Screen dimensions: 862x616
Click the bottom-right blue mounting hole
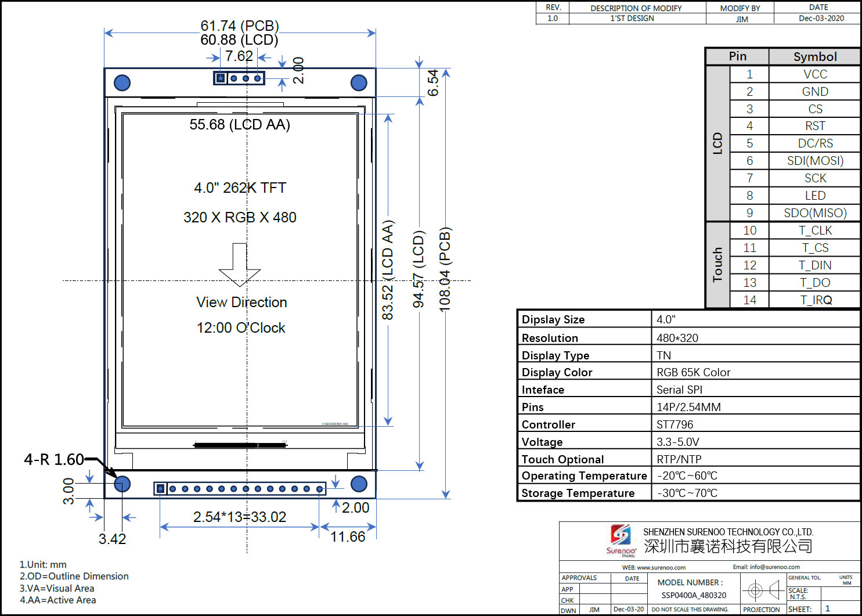tap(359, 484)
